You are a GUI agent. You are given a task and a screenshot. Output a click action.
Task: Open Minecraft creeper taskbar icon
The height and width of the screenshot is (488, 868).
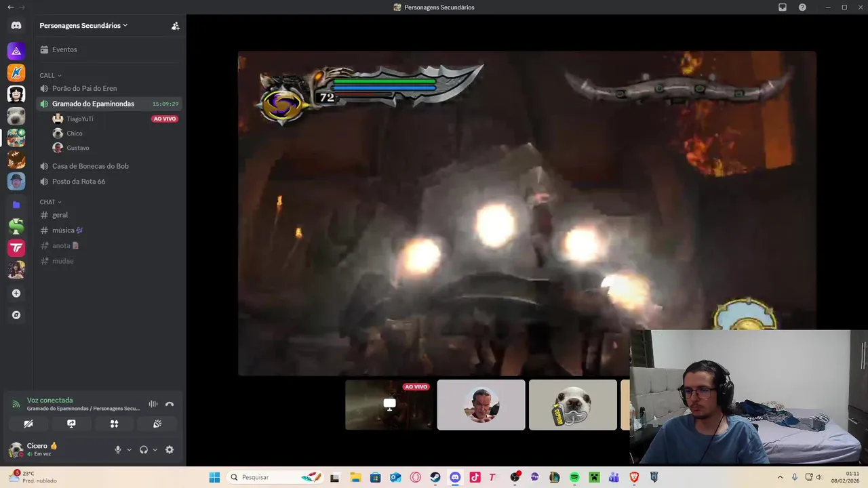tap(594, 477)
